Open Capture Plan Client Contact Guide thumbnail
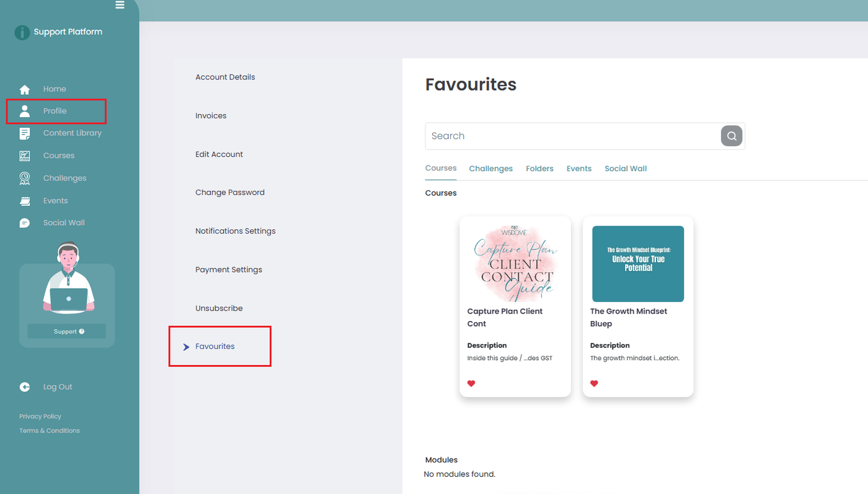Viewport: 868px width, 494px height. pyautogui.click(x=515, y=263)
